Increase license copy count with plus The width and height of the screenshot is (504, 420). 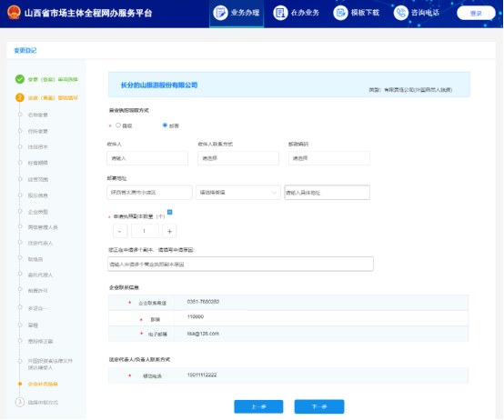point(169,231)
